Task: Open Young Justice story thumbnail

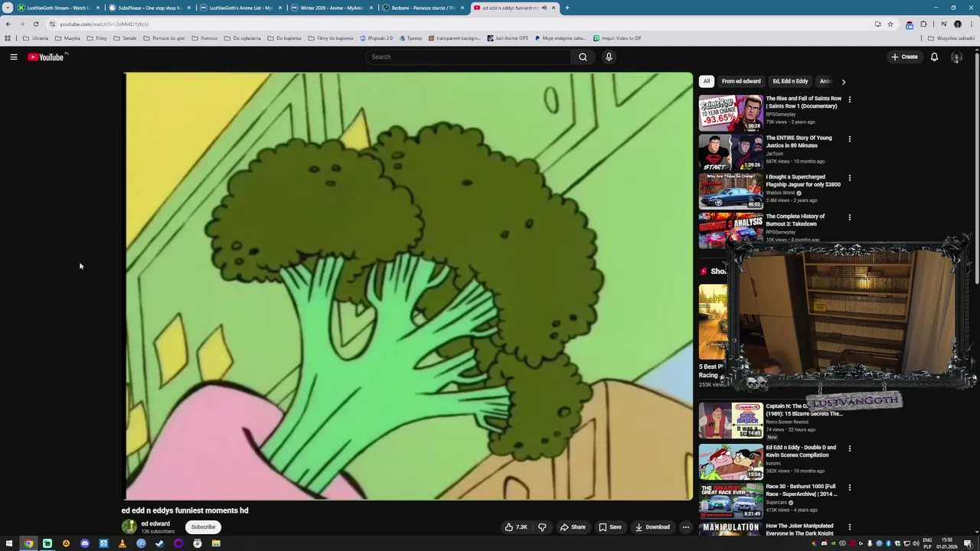Action: pyautogui.click(x=730, y=152)
